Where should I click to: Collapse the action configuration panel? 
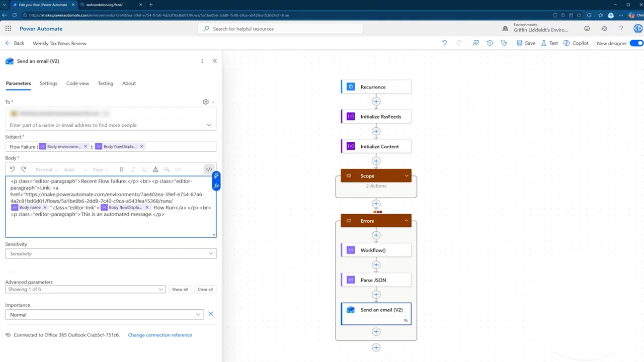[215, 61]
